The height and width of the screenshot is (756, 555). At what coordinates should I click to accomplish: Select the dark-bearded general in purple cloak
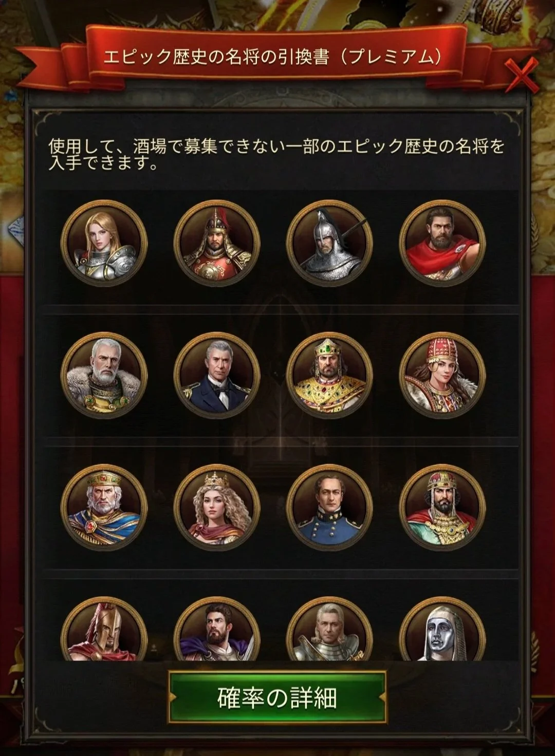[217, 629]
